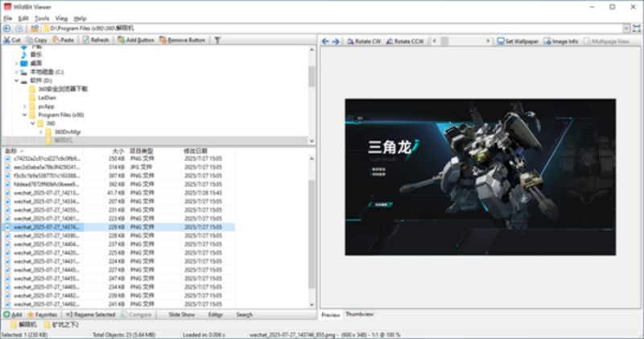
Task: Collapse the 360 folder node
Action: tap(33, 123)
